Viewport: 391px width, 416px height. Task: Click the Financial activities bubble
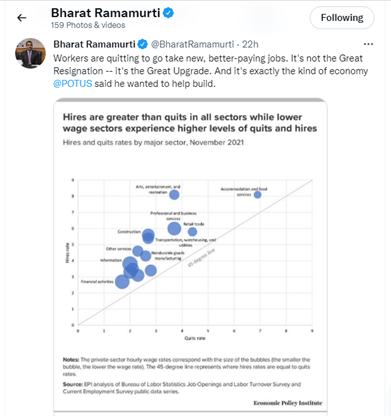(x=122, y=282)
